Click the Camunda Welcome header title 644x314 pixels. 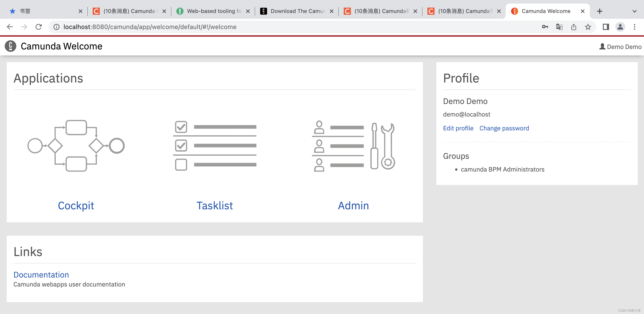[x=62, y=46]
